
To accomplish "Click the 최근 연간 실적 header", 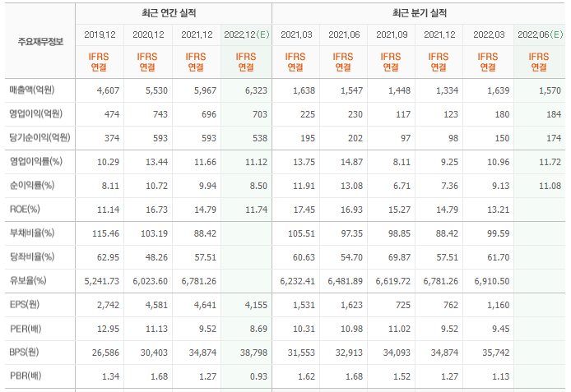I will (169, 13).
